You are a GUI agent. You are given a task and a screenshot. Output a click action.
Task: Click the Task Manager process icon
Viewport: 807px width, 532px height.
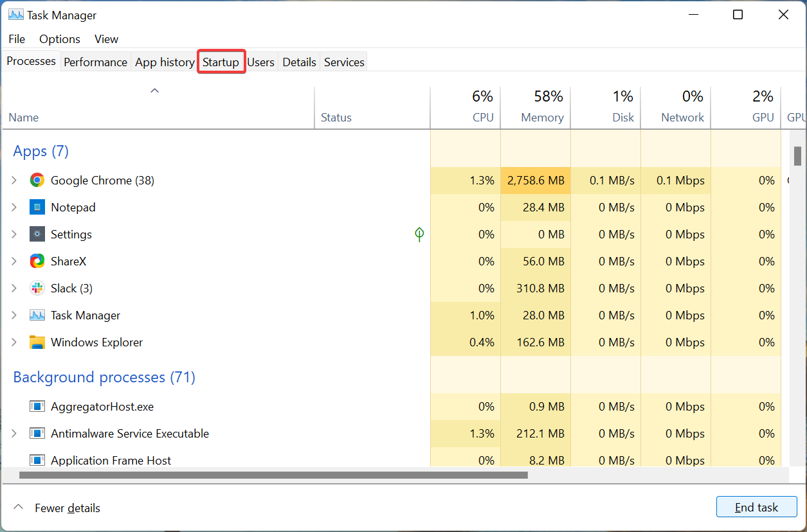[37, 315]
